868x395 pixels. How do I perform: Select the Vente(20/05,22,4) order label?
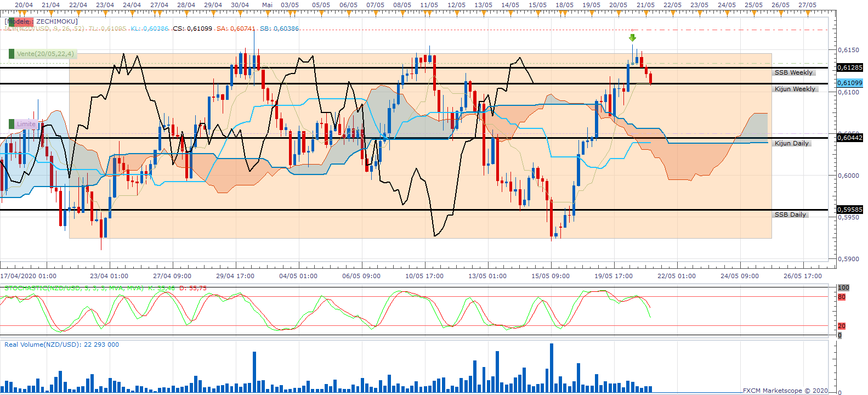(x=45, y=54)
